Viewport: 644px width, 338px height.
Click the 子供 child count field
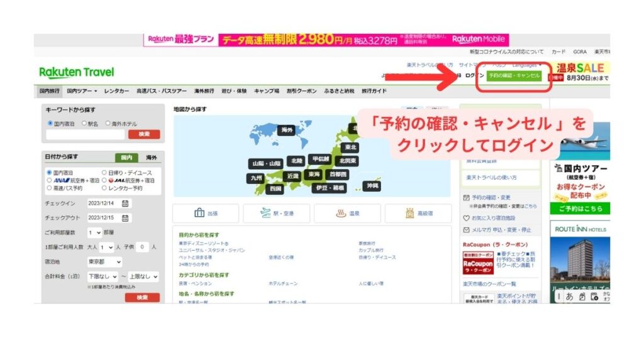click(142, 247)
